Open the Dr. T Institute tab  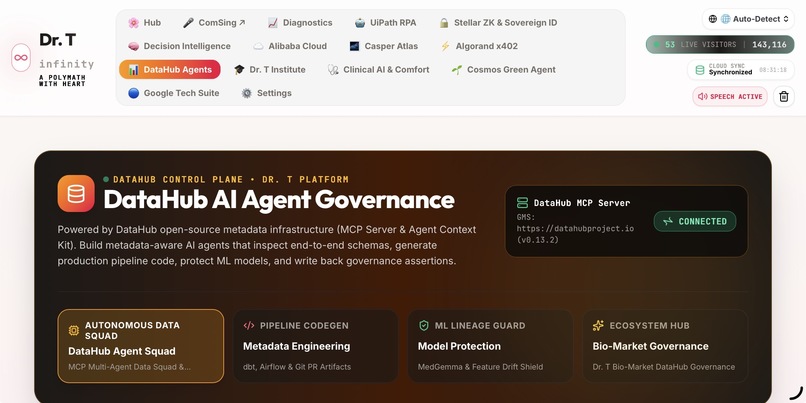tap(270, 69)
